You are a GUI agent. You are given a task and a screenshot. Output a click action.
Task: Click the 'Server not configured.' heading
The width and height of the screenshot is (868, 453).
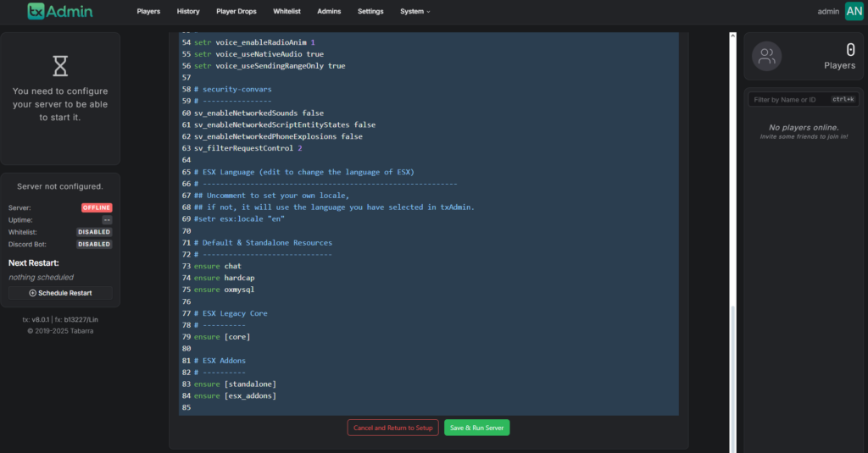[x=60, y=186]
